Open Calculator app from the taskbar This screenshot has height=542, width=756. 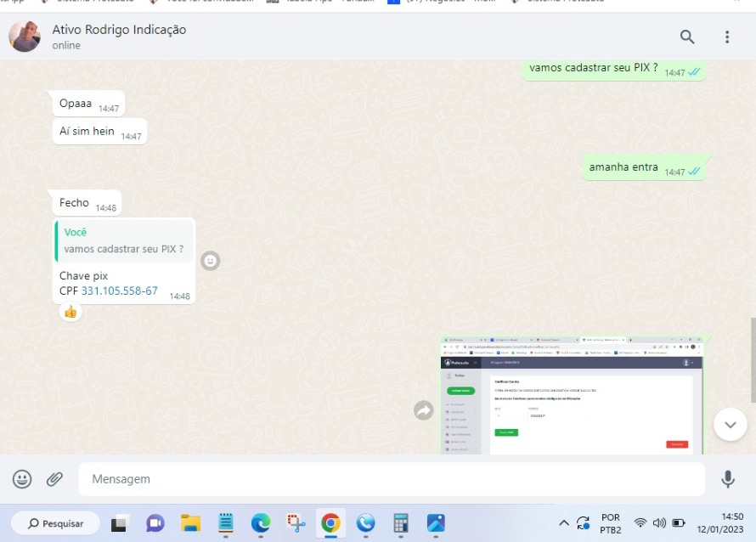click(401, 523)
